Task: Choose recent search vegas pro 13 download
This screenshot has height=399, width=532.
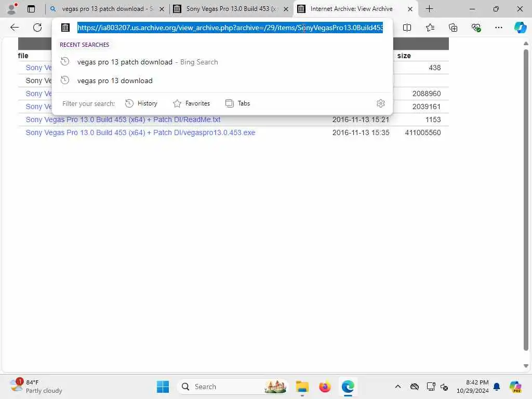Action: (222, 81)
